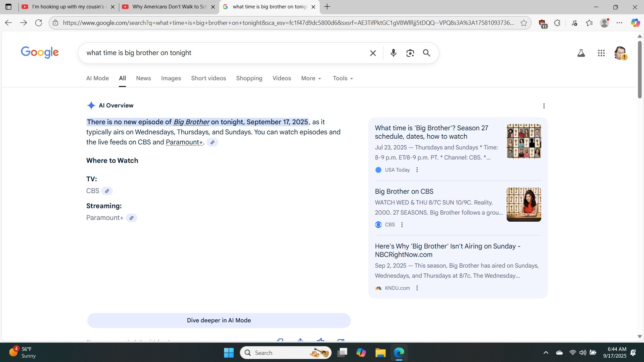Screen dimensions: 644x362
Task: Go forward with browser forward arrow
Action: (24, 23)
